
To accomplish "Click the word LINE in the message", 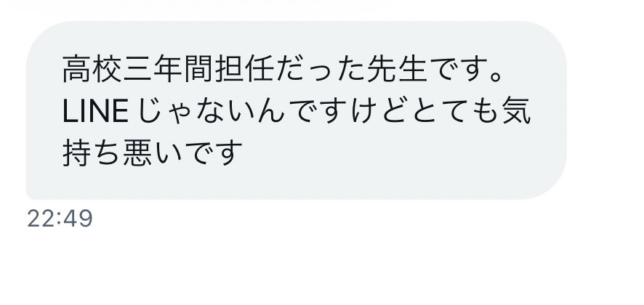I will pos(95,112).
